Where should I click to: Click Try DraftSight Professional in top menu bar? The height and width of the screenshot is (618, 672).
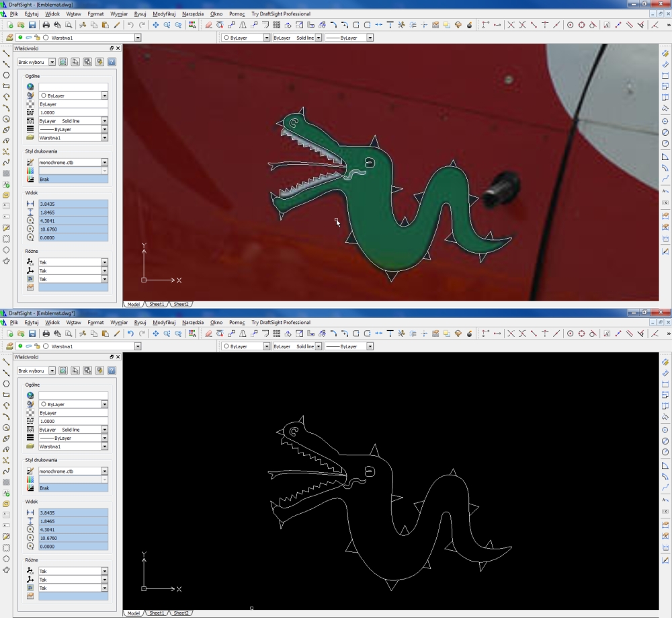coord(281,13)
